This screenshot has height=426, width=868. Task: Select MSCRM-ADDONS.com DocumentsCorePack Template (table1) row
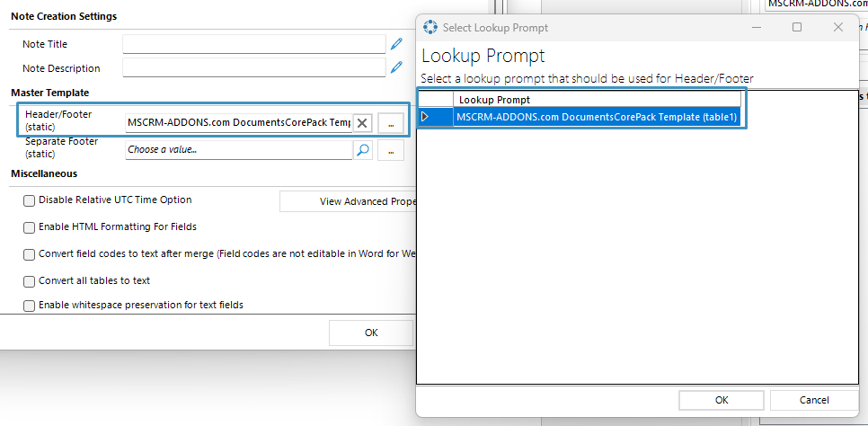pyautogui.click(x=597, y=116)
